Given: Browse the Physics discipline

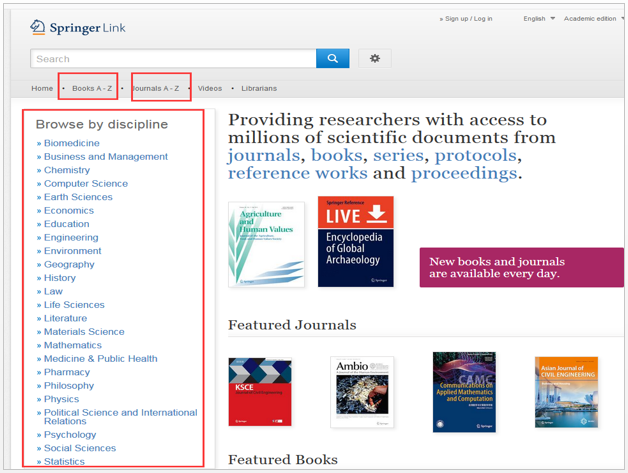Looking at the screenshot, I should coord(61,399).
